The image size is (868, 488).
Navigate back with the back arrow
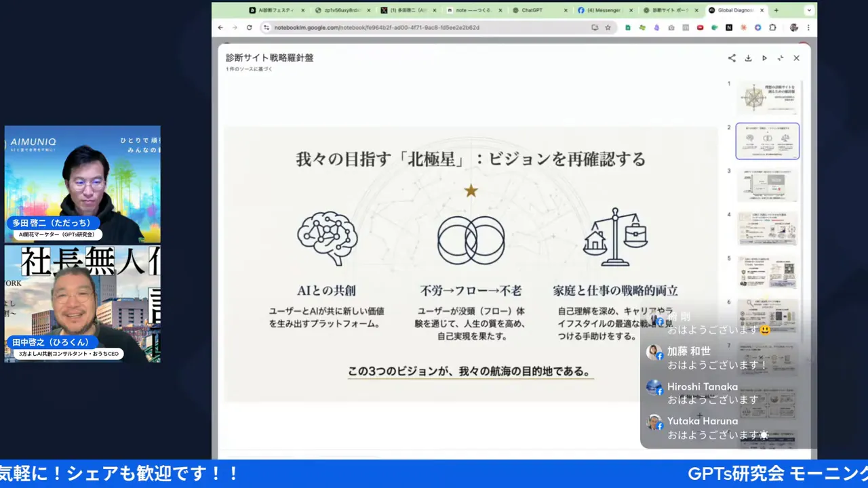(220, 28)
